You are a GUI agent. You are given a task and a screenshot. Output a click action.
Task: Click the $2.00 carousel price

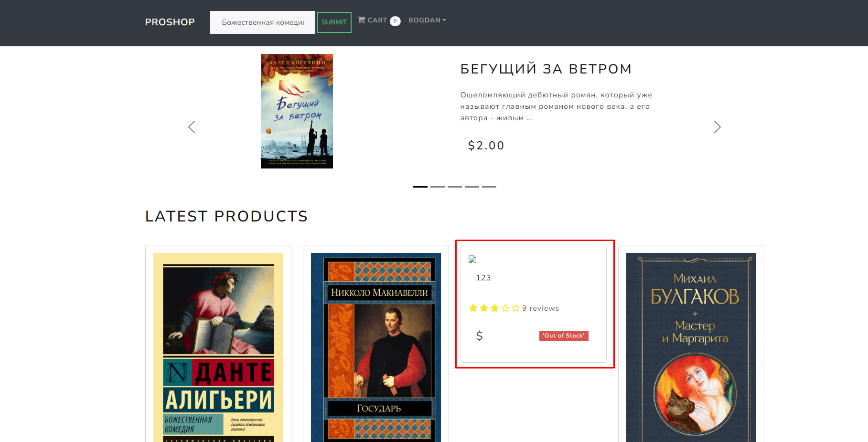[486, 146]
